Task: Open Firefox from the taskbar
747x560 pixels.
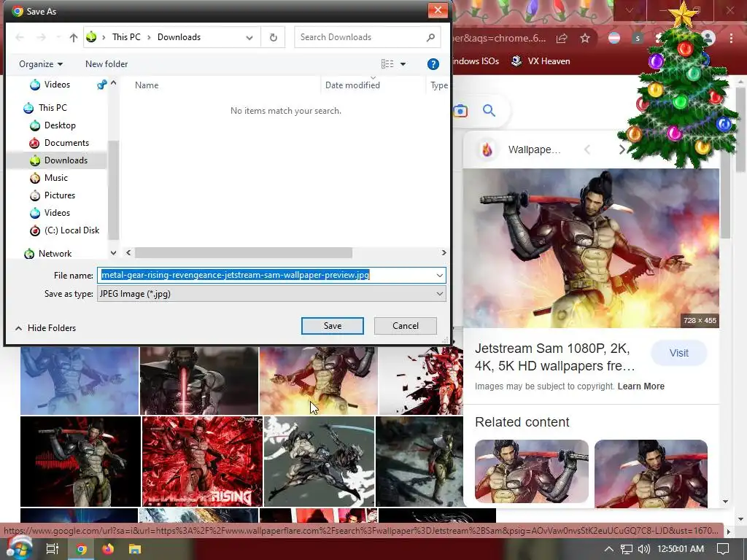Action: tap(108, 549)
